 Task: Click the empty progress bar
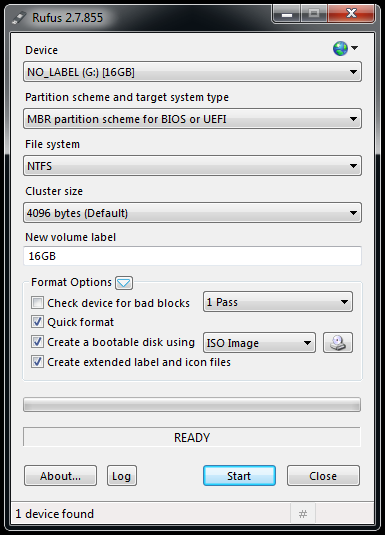click(x=192, y=405)
